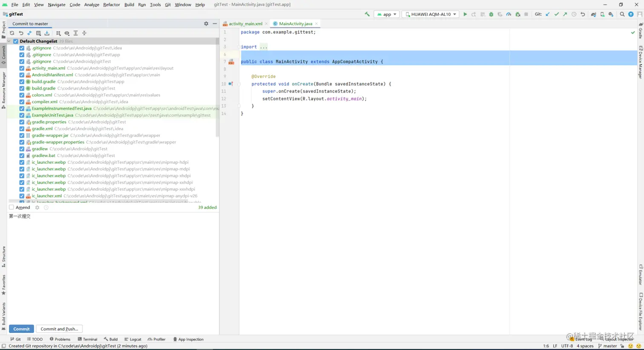Open the commit message options gear next to Amend
Screen dimensions: 644x350
(x=37, y=208)
